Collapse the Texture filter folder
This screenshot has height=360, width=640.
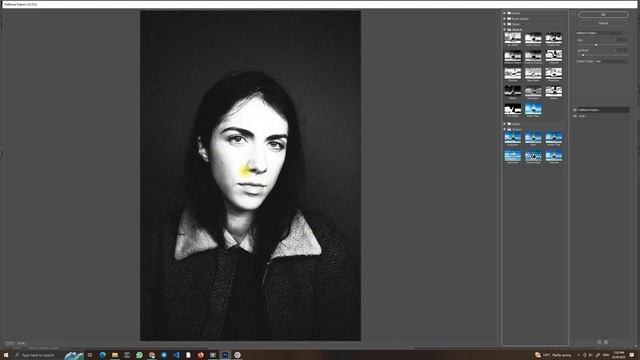click(x=504, y=129)
